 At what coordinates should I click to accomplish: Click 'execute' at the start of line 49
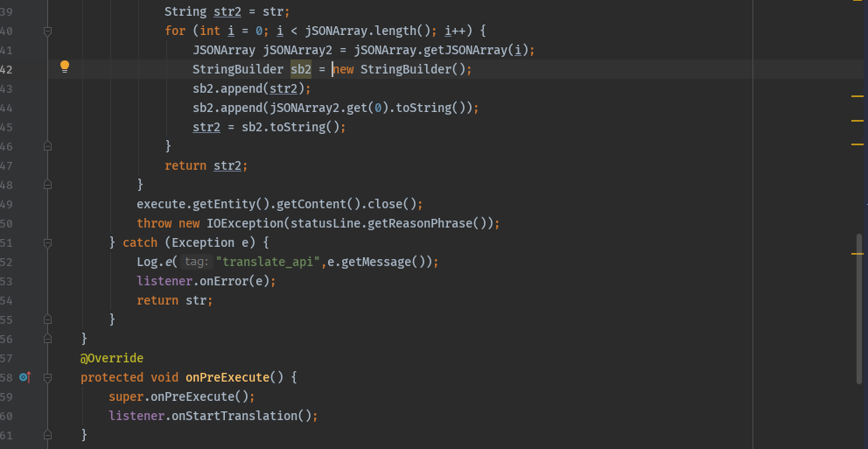161,204
